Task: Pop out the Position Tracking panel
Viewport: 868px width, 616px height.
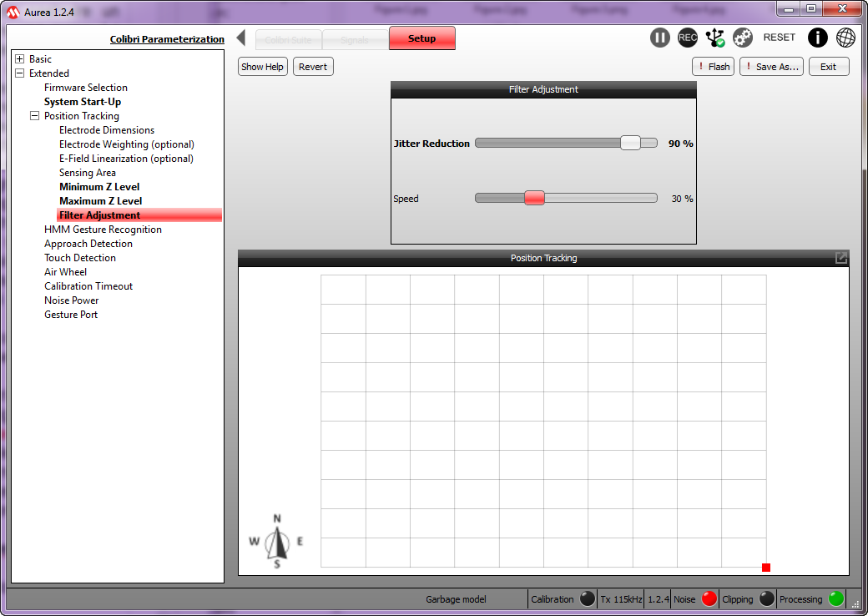Action: (x=841, y=258)
